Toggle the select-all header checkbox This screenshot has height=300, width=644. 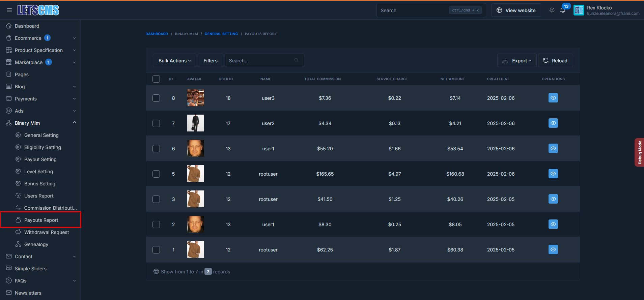tap(156, 79)
